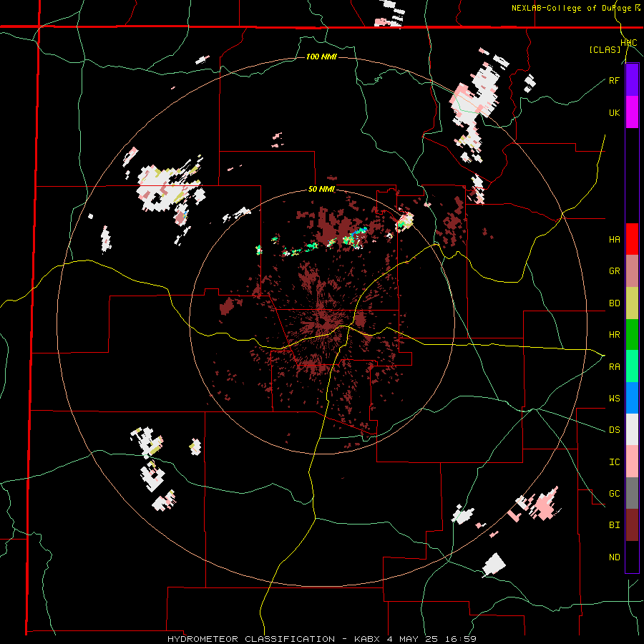
Task: Click the Hydrometeor Classification KABX title text
Action: click(x=321, y=639)
